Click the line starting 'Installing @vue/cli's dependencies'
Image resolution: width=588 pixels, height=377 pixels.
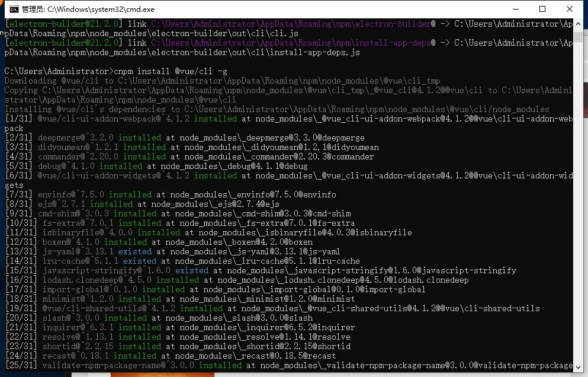(277, 109)
